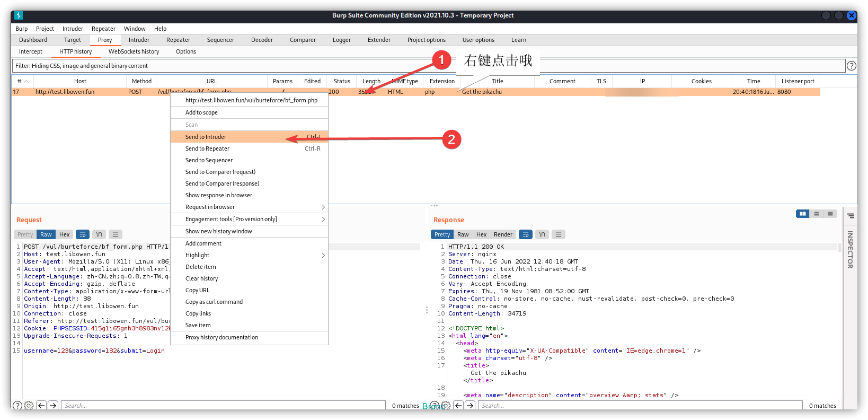Open the Proxy Options sub-tab
The image size is (868, 420).
click(186, 51)
